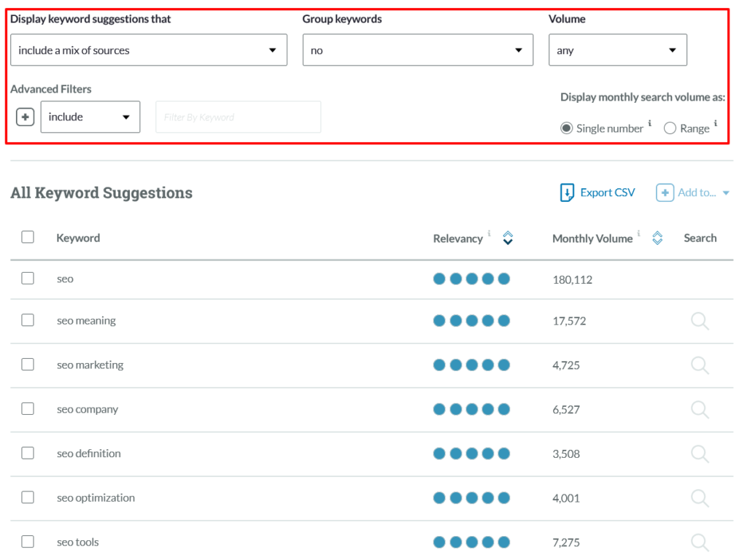Click the 17,572 volume value

(x=569, y=322)
